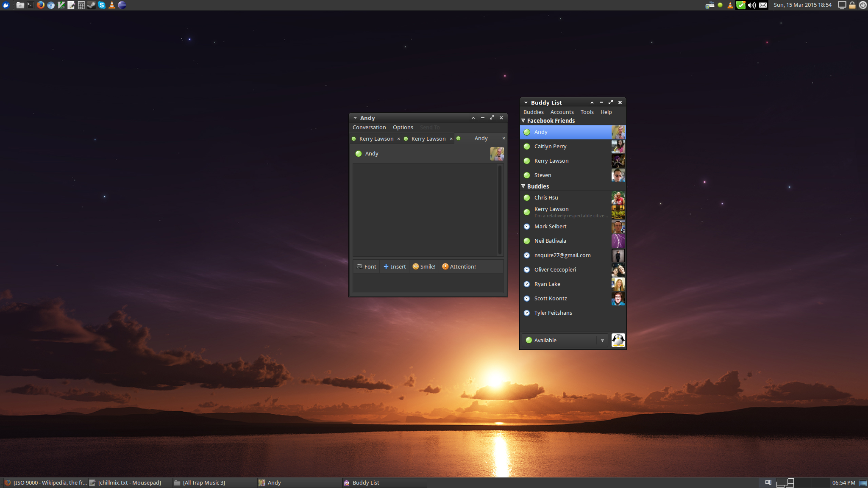Send an Attention! buzz to Andy
The width and height of the screenshot is (868, 488).
[459, 266]
